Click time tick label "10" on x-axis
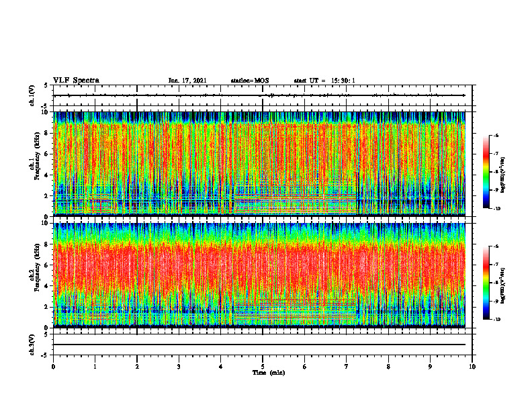Image resolution: width=532 pixels, height=411 pixels. [472, 367]
